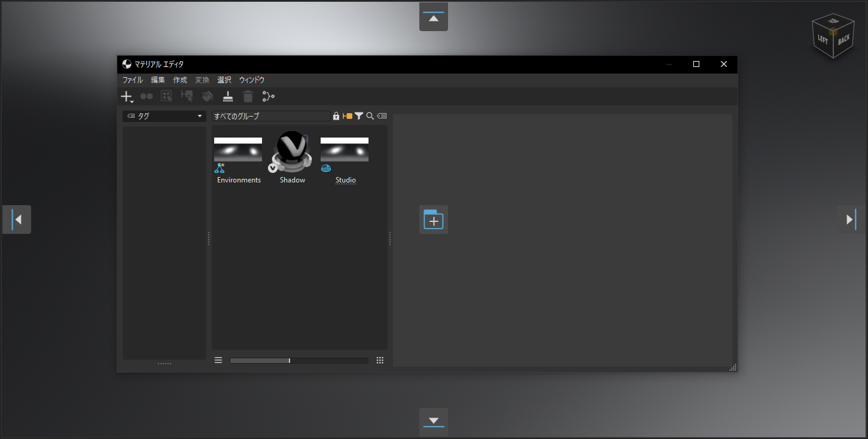Click the すべてのグループ group field

(x=271, y=116)
